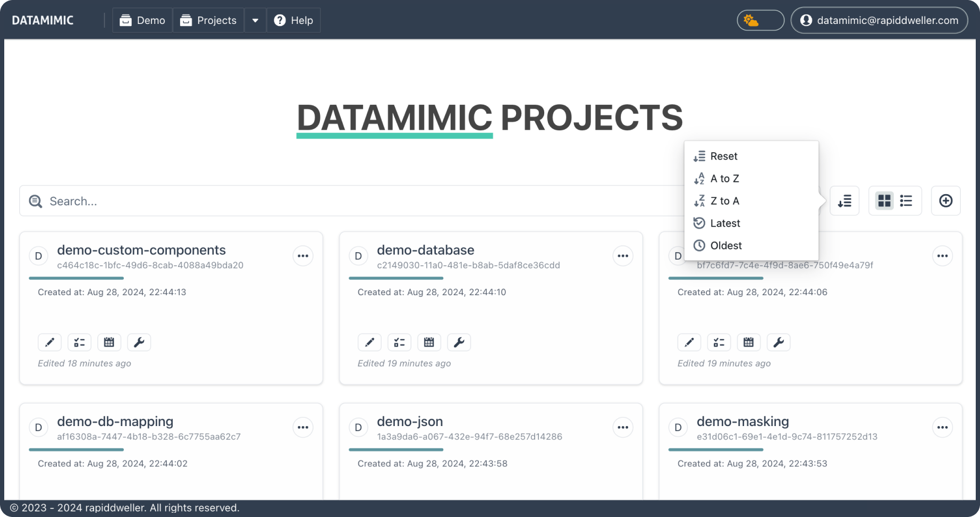
Task: Open the demo-masking project title
Action: (x=743, y=421)
